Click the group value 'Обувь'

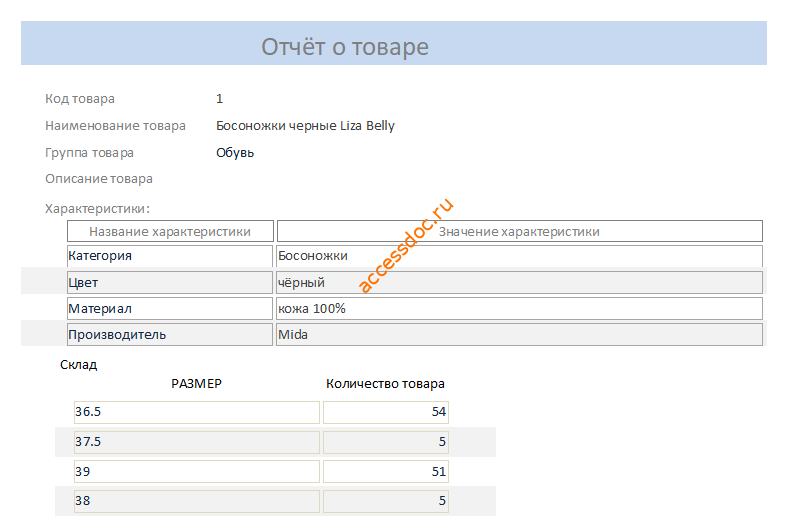(x=235, y=153)
